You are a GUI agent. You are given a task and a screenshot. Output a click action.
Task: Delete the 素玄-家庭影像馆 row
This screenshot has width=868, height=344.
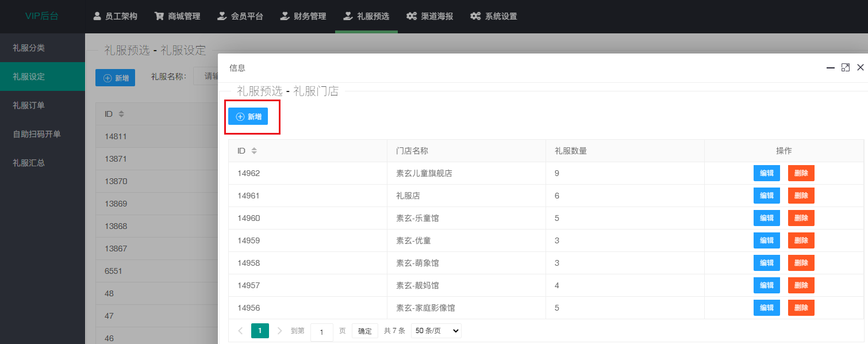pyautogui.click(x=801, y=308)
